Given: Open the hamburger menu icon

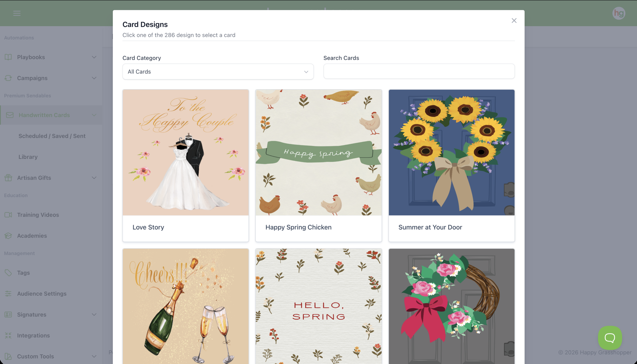Looking at the screenshot, I should coord(17,13).
